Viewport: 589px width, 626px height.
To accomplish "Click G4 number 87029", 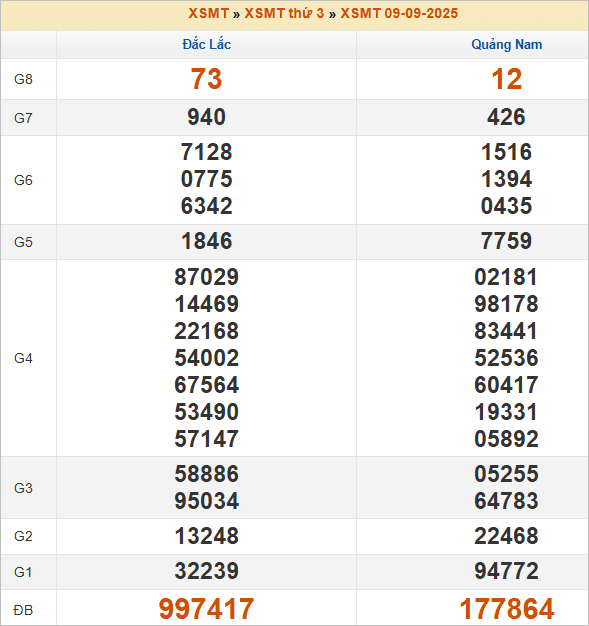I will coord(206,277).
